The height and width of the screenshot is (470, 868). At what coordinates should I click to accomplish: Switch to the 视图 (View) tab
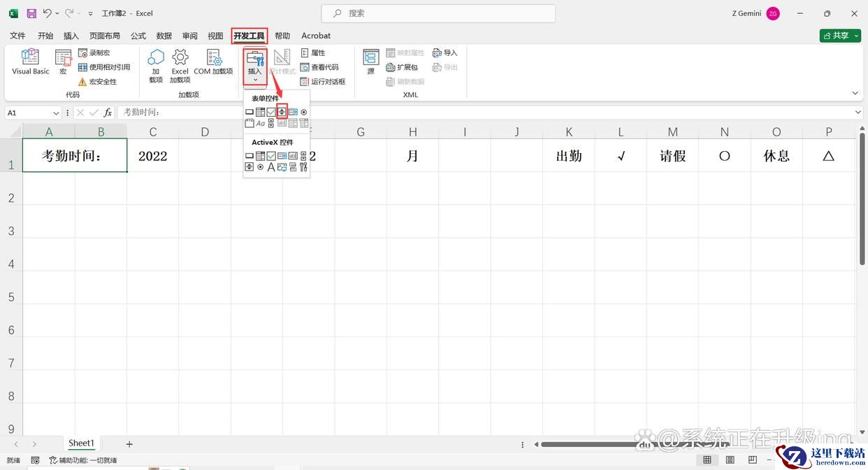pyautogui.click(x=215, y=36)
